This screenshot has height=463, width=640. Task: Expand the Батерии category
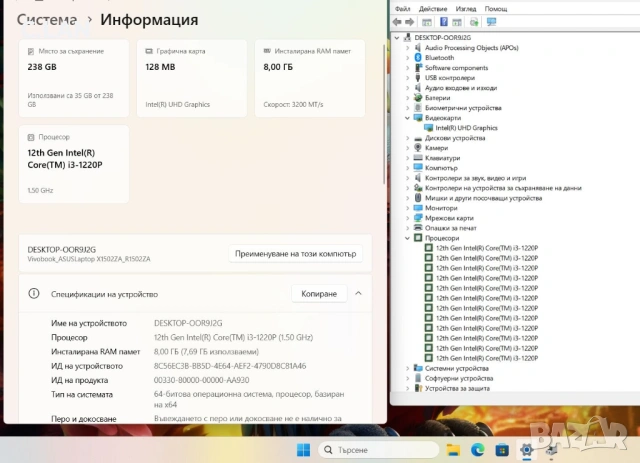pyautogui.click(x=407, y=98)
